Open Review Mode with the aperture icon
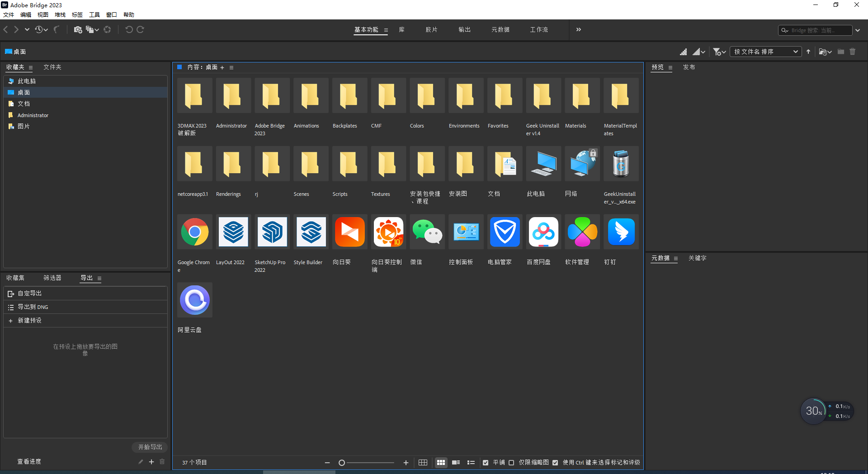 pos(108,29)
